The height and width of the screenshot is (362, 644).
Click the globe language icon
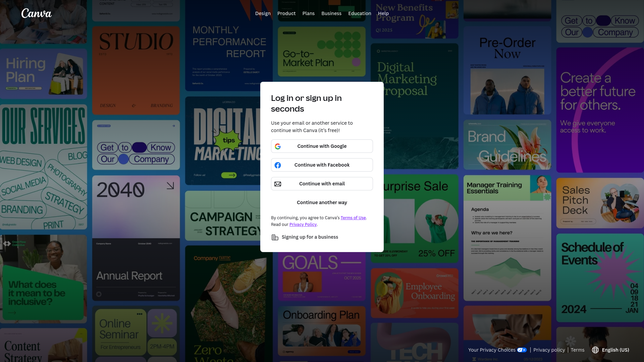pos(595,350)
